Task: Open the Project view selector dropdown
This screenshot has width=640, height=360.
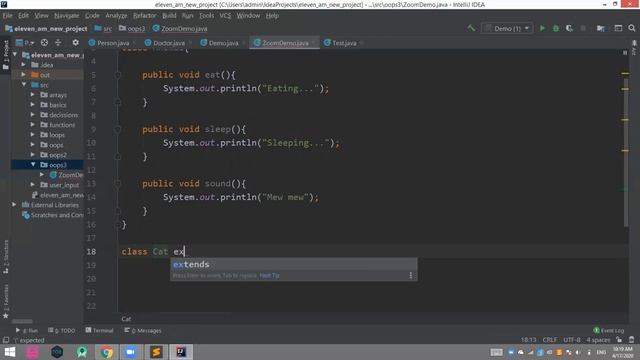Action: [25, 42]
